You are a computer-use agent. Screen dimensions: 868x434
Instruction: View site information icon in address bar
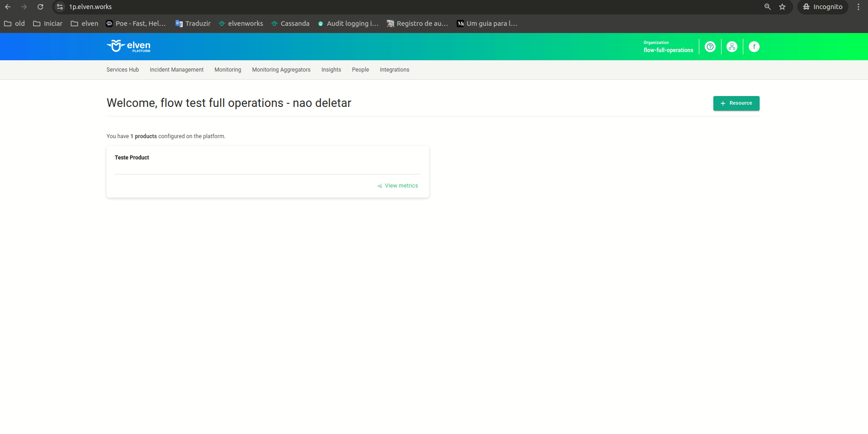coord(60,7)
